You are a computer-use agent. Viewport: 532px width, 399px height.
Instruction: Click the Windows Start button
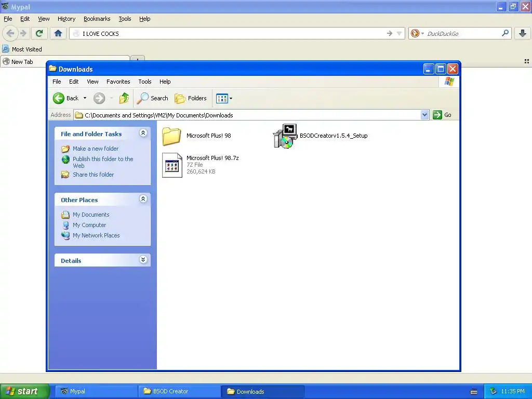pyautogui.click(x=24, y=391)
